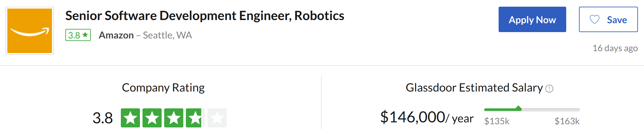Click the 3.8 star rating badge
This screenshot has height=136, width=644.
(x=78, y=35)
